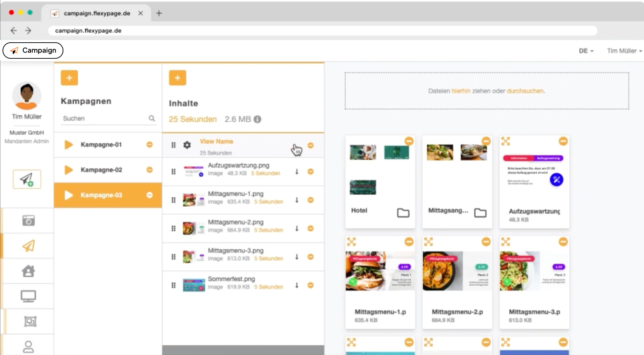Go back in browser history

pyautogui.click(x=14, y=30)
